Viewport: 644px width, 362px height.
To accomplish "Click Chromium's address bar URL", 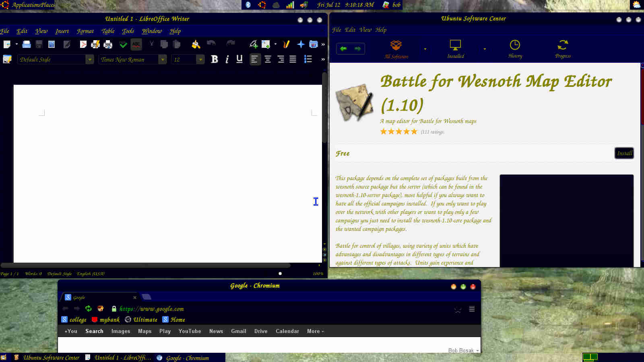I will [151, 309].
